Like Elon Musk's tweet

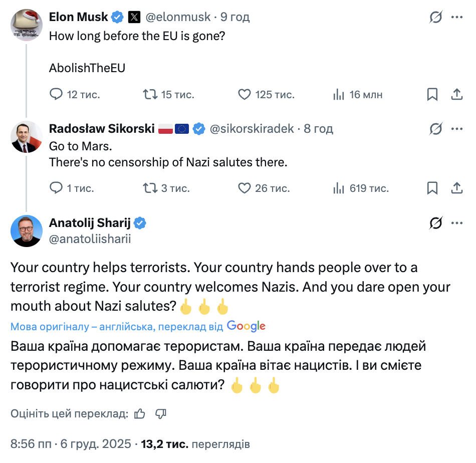[244, 94]
